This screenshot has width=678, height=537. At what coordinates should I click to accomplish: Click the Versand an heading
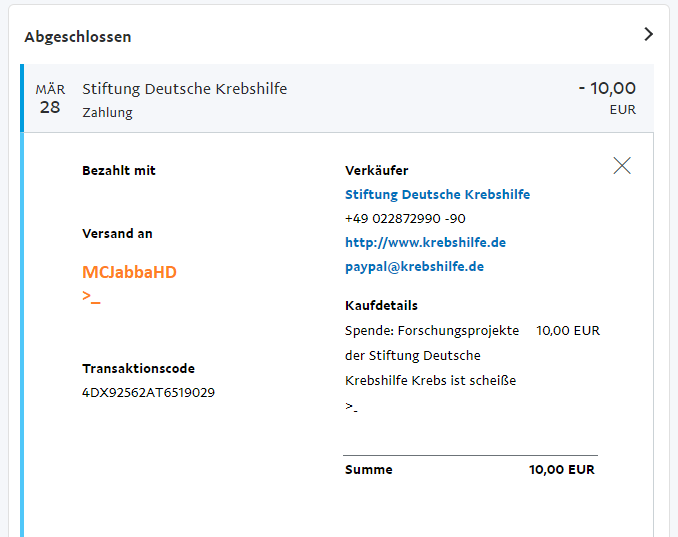click(117, 233)
